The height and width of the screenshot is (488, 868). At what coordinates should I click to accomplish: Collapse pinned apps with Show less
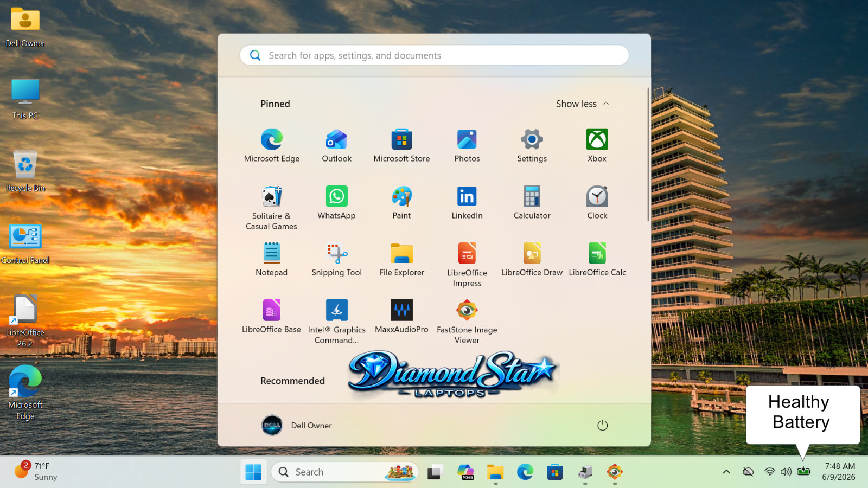pos(582,104)
